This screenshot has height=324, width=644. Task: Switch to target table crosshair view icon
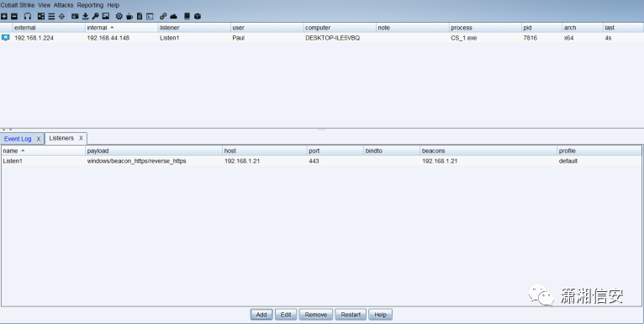pyautogui.click(x=61, y=17)
